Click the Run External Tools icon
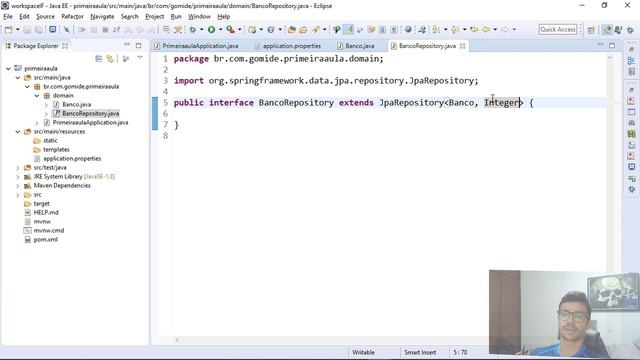 [x=231, y=30]
